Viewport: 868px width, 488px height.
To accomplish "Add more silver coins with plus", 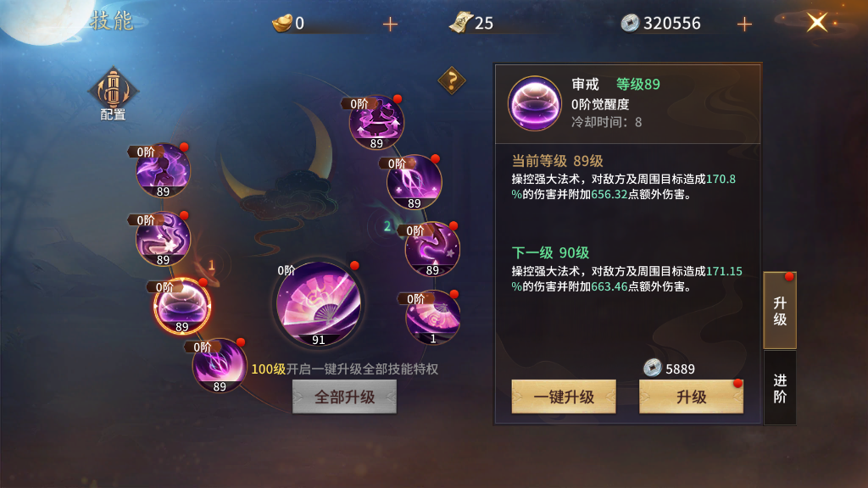I will (744, 24).
